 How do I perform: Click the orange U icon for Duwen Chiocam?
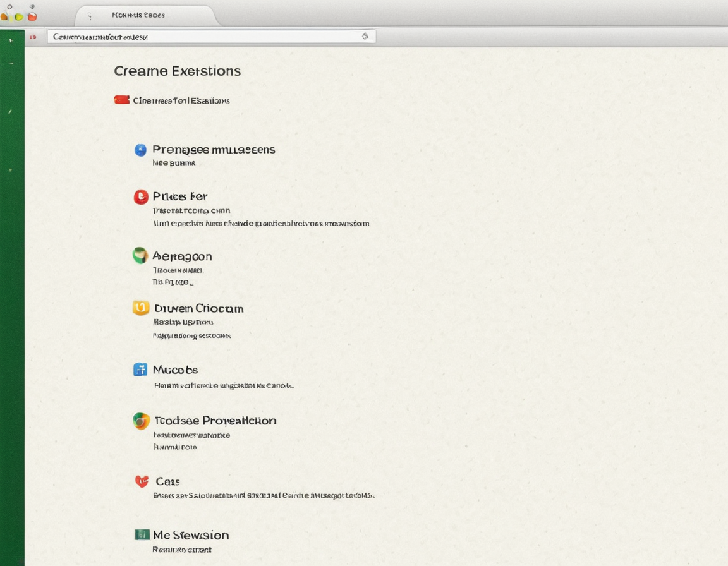[140, 308]
